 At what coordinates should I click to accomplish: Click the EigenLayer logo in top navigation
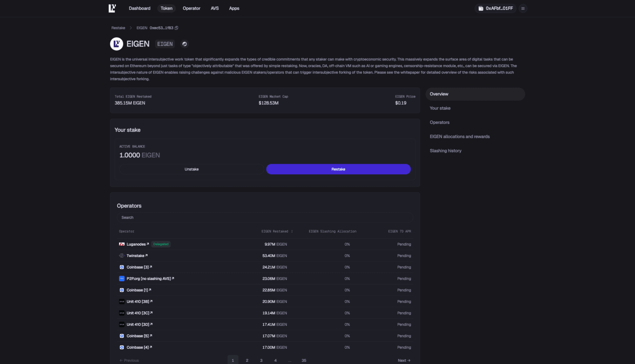coord(112,8)
